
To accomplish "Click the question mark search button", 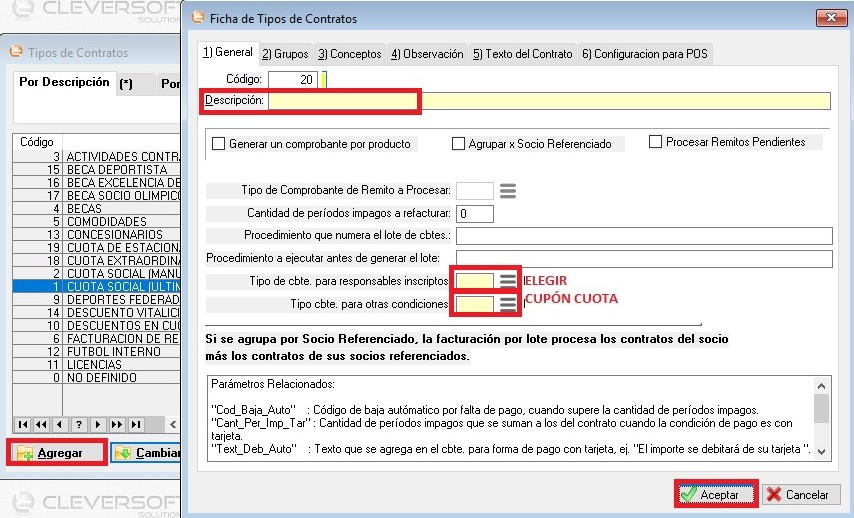I will tap(79, 424).
